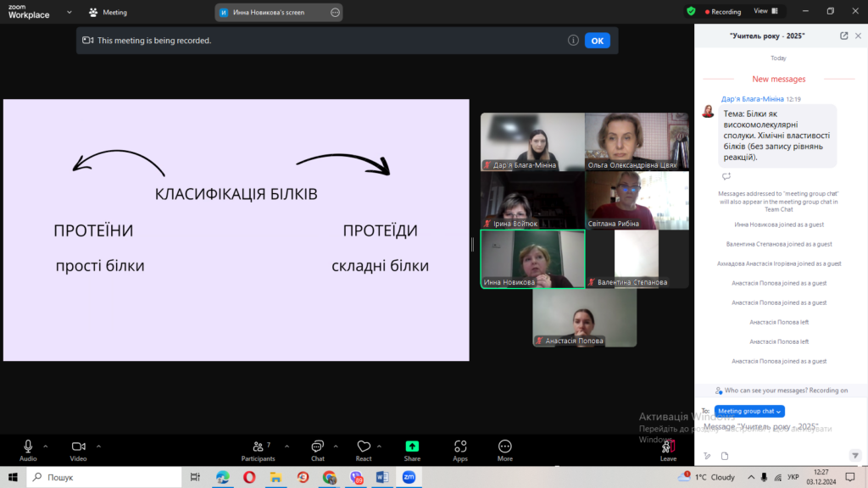Click Leave to exit the meeting

tap(668, 449)
